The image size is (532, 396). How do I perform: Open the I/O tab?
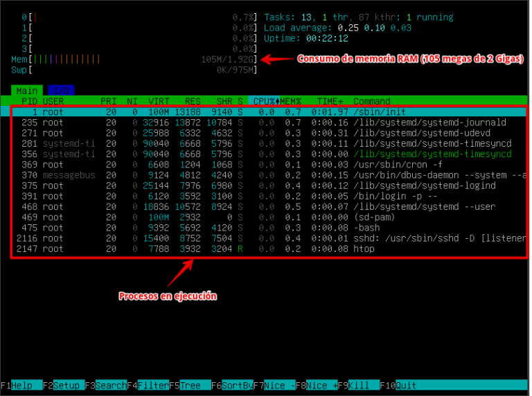pyautogui.click(x=61, y=91)
